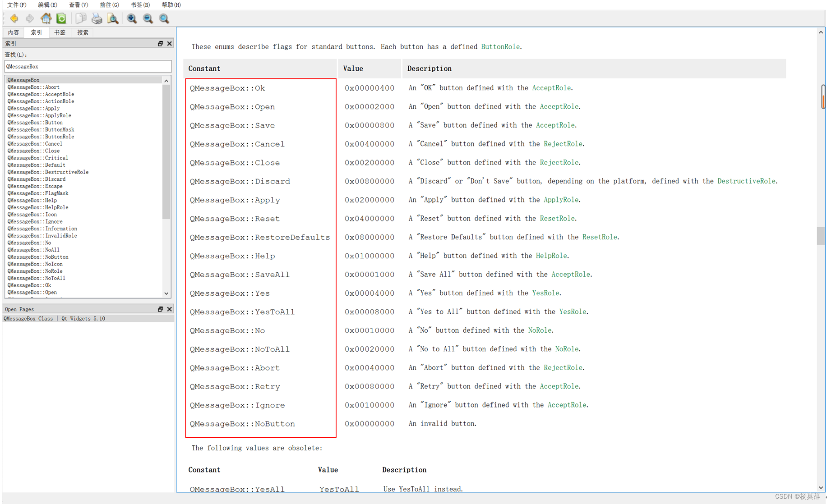Image resolution: width=827 pixels, height=504 pixels.
Task: Follow YesRole link in Yes to All row
Action: pos(573,312)
